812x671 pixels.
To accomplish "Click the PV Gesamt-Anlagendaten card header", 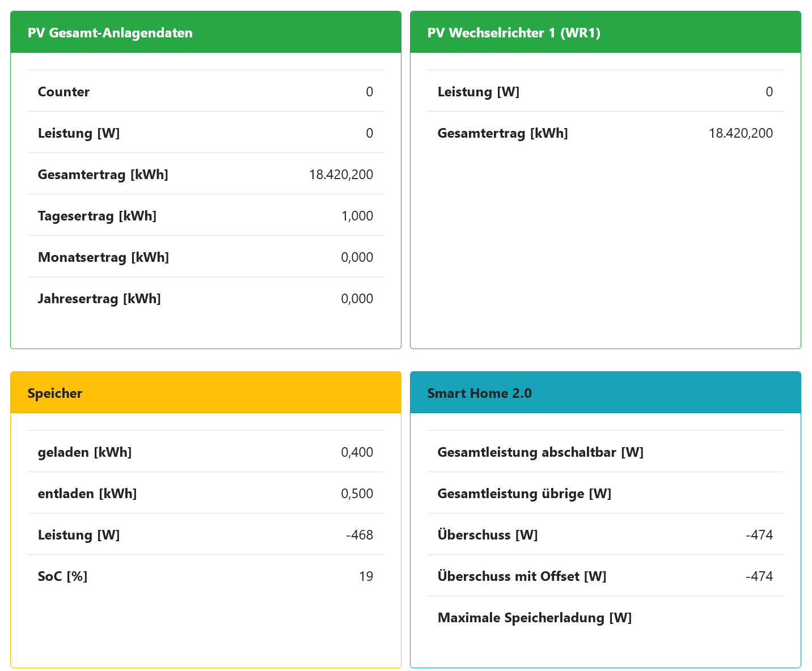I will 110,33.
